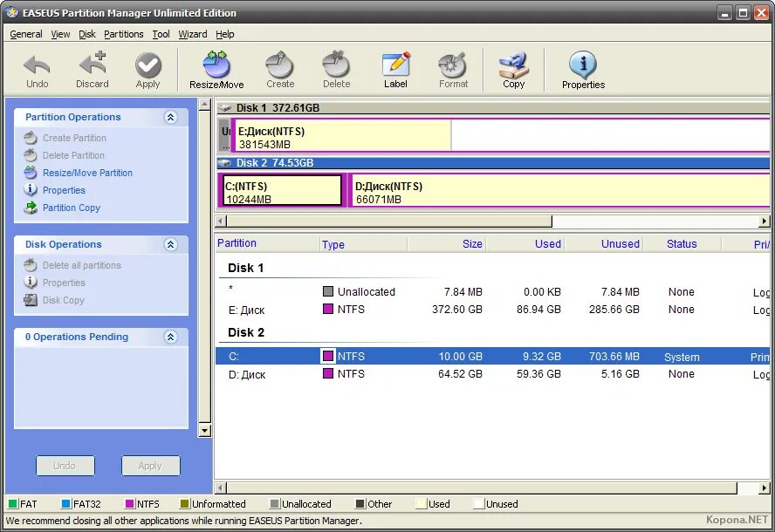This screenshot has height=532, width=775.
Task: Click the Partition column header
Action: pos(267,243)
